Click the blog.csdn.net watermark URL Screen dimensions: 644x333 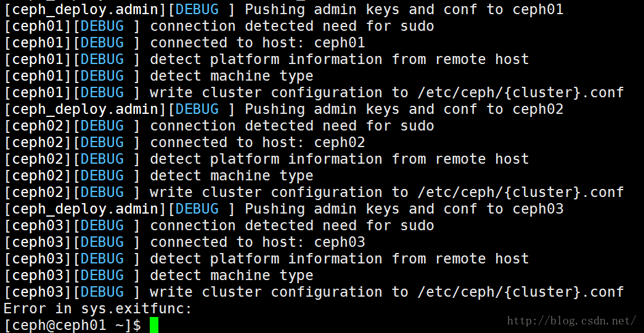pos(572,321)
